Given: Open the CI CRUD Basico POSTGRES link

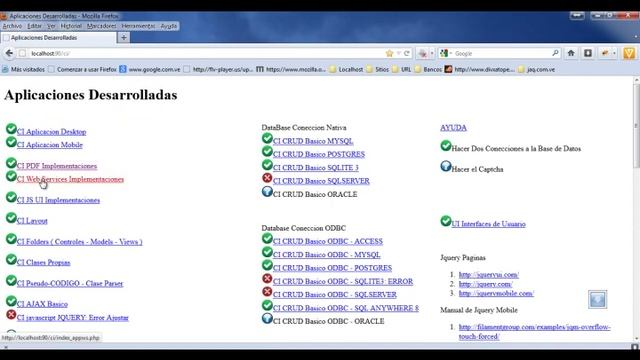Looking at the screenshot, I should tap(319, 154).
